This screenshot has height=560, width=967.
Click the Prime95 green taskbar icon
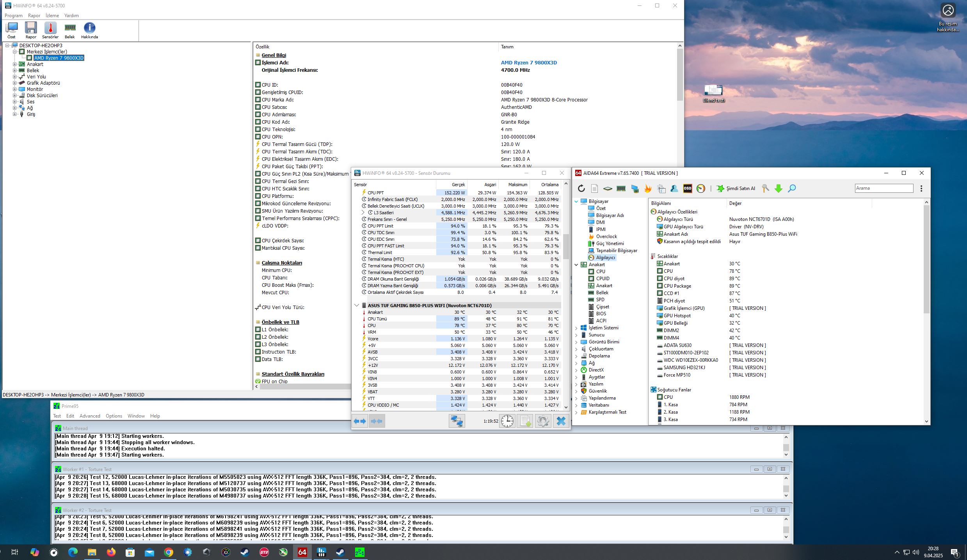tap(359, 552)
